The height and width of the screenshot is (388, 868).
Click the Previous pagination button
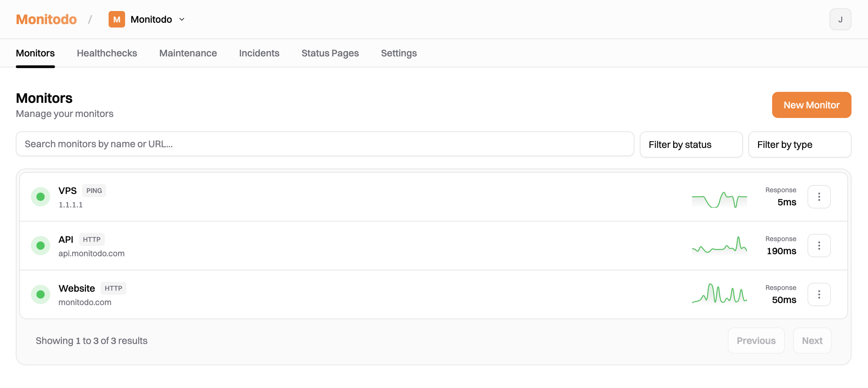(x=756, y=340)
